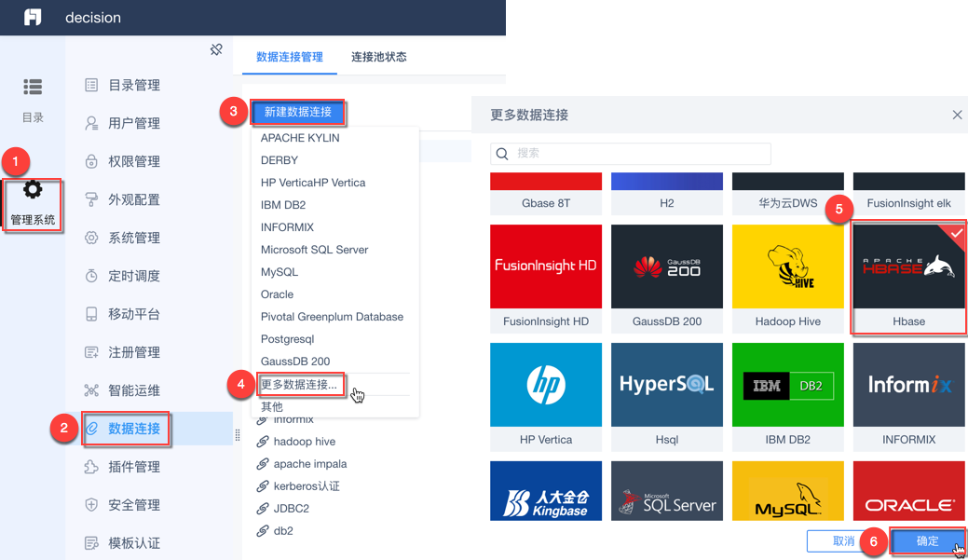Click sidebar collapse grip handle

238,435
